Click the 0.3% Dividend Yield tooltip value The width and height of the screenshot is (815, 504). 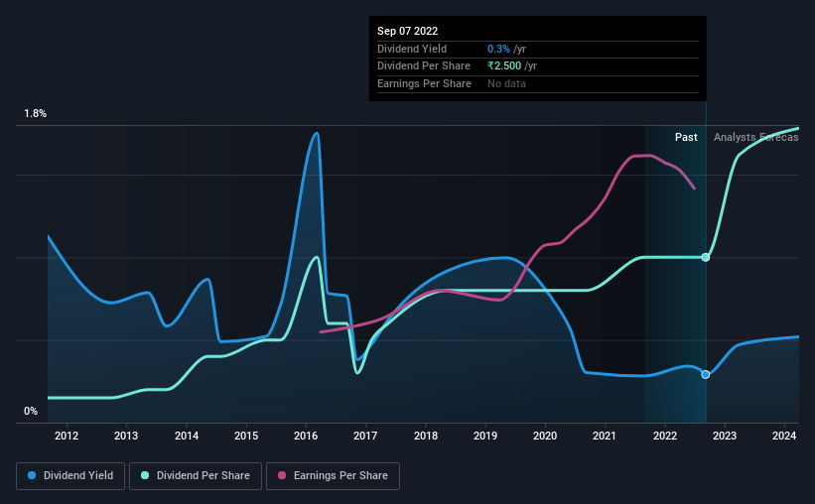(498, 49)
